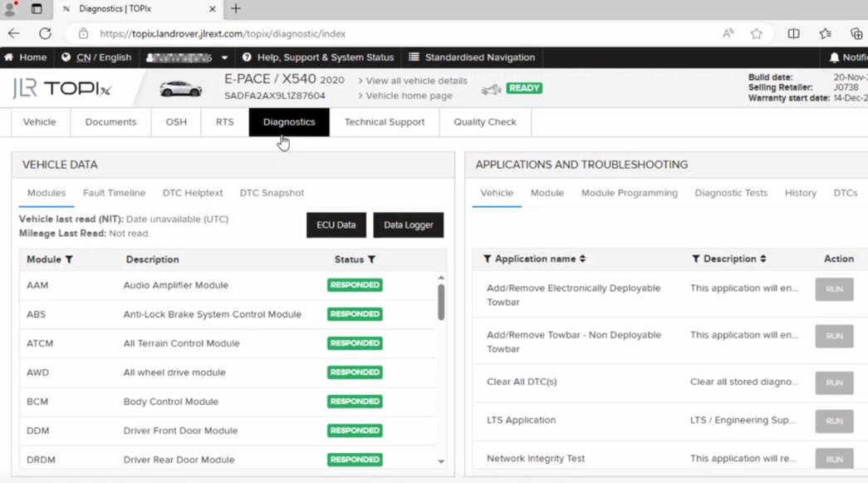The width and height of the screenshot is (868, 483).
Task: Click the Status column filter icon
Action: point(371,259)
